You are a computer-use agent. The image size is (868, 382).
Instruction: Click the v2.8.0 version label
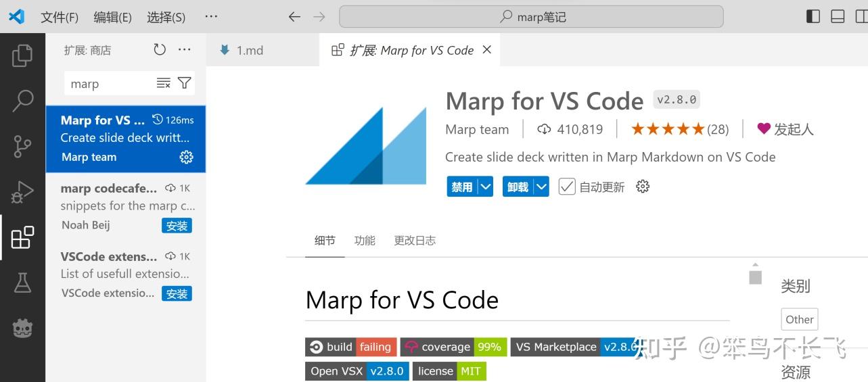pos(677,100)
